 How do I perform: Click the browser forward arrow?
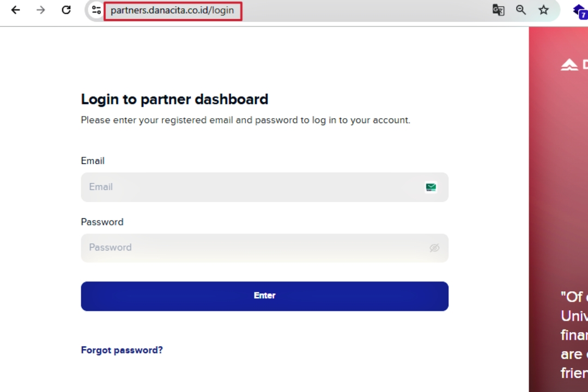click(x=40, y=10)
